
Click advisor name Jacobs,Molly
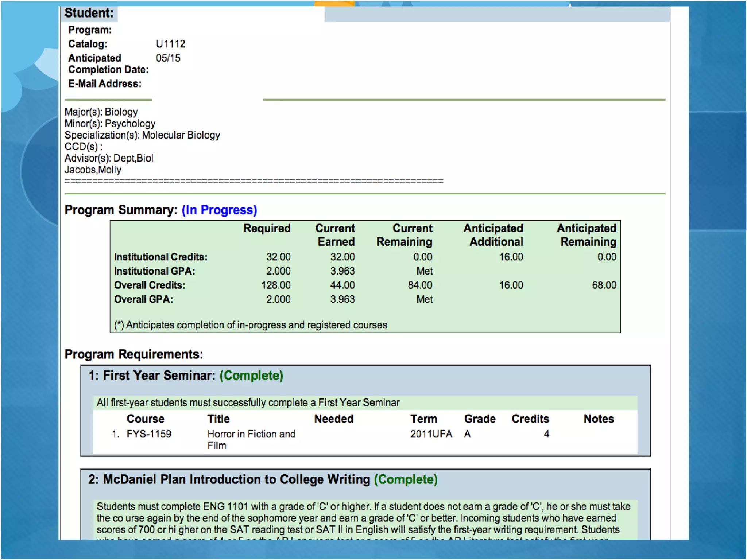[x=93, y=170]
